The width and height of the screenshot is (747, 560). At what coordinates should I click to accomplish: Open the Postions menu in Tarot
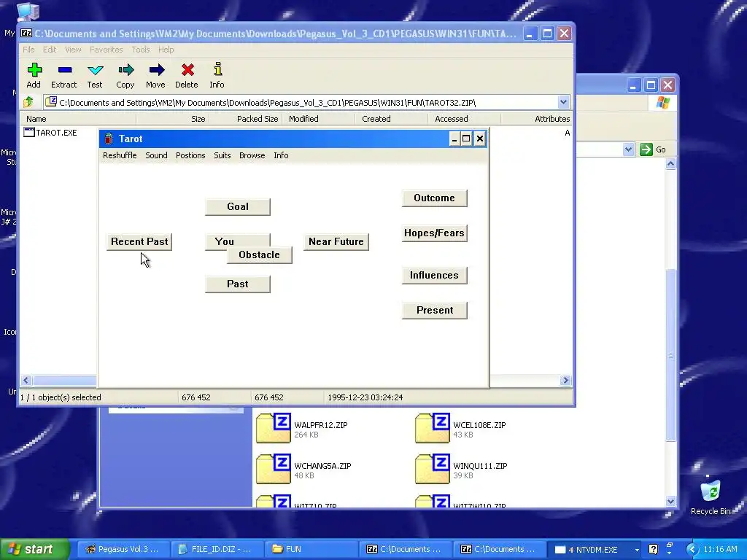click(x=190, y=155)
